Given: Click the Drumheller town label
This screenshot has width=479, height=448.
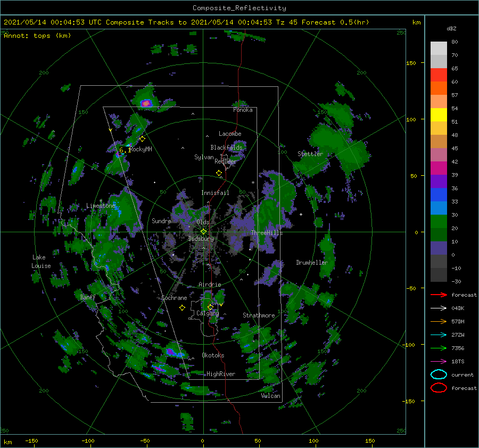Looking at the screenshot, I should coord(312,263).
